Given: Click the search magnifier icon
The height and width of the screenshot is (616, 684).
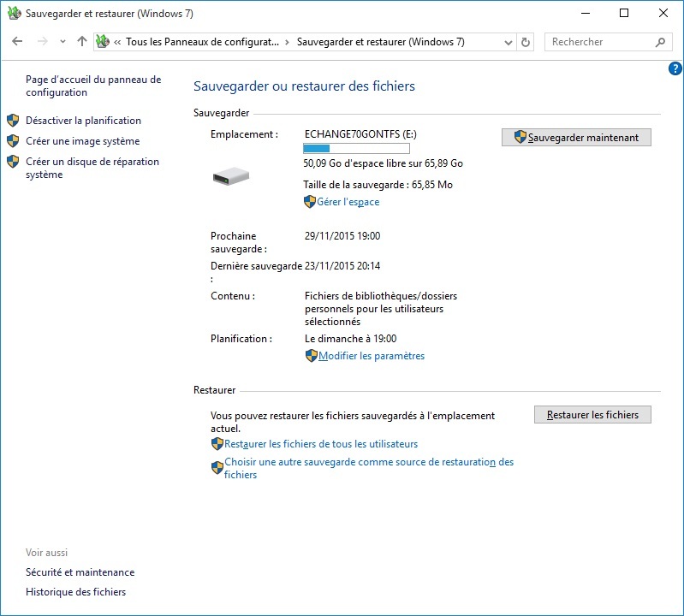Looking at the screenshot, I should pyautogui.click(x=660, y=42).
